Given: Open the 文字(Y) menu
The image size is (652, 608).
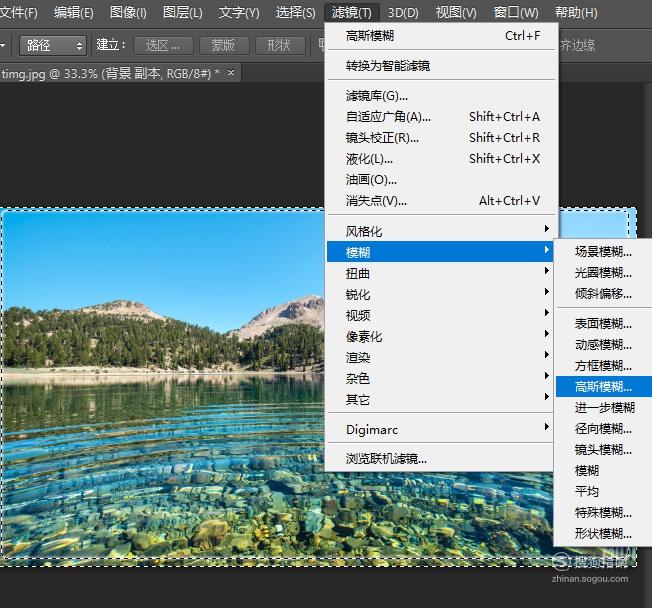Looking at the screenshot, I should click(239, 12).
